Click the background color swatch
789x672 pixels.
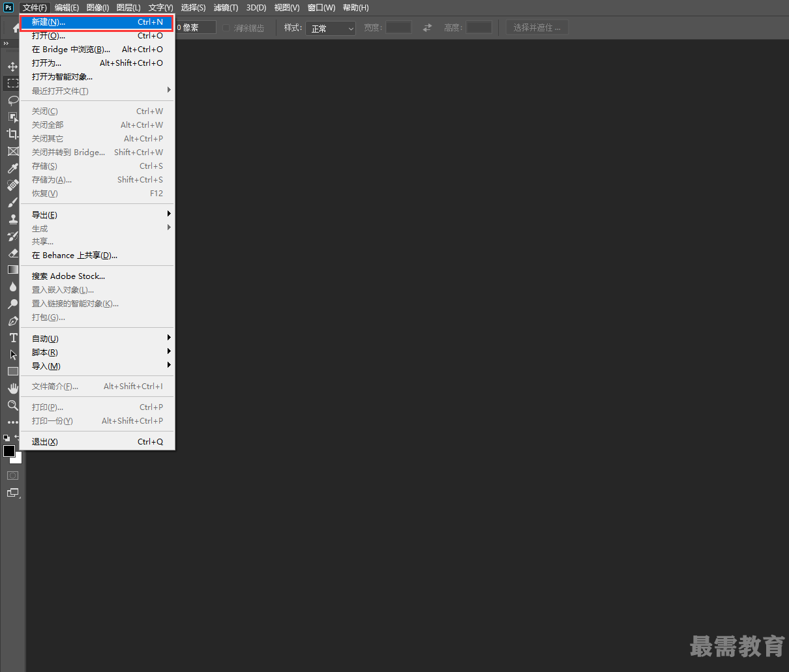18,459
